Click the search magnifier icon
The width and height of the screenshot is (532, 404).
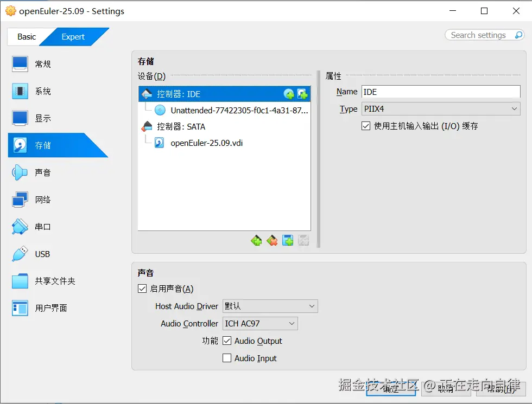[518, 35]
